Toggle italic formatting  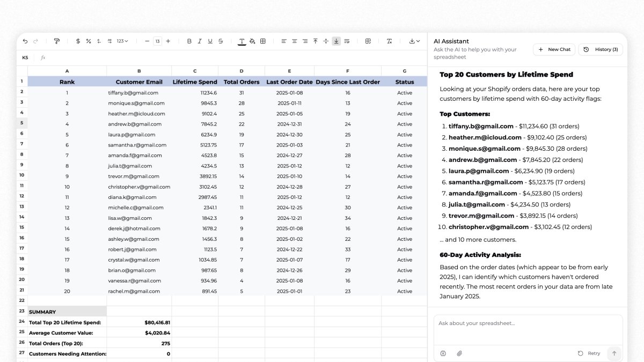200,41
